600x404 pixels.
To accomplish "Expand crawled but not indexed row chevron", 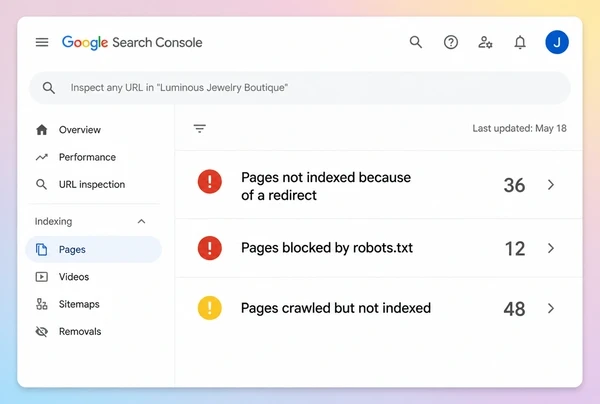I will (551, 308).
